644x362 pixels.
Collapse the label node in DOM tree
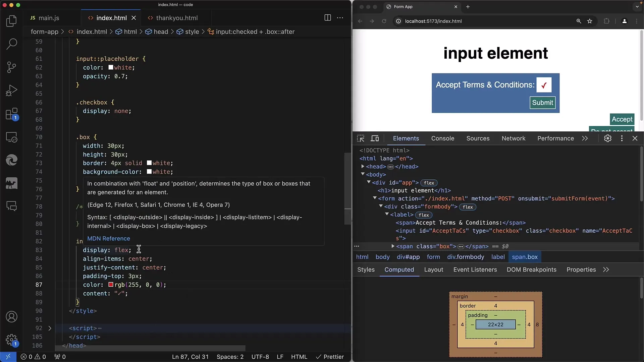coord(387,214)
